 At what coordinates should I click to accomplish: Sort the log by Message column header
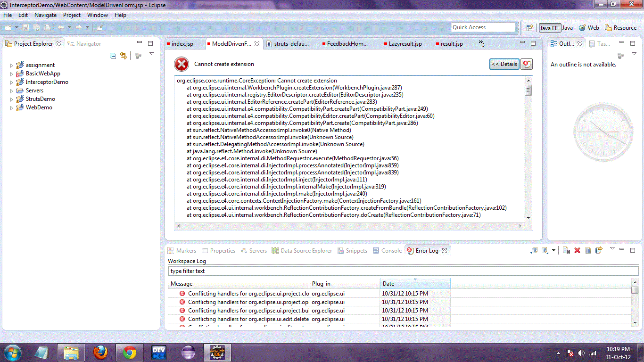[239, 284]
